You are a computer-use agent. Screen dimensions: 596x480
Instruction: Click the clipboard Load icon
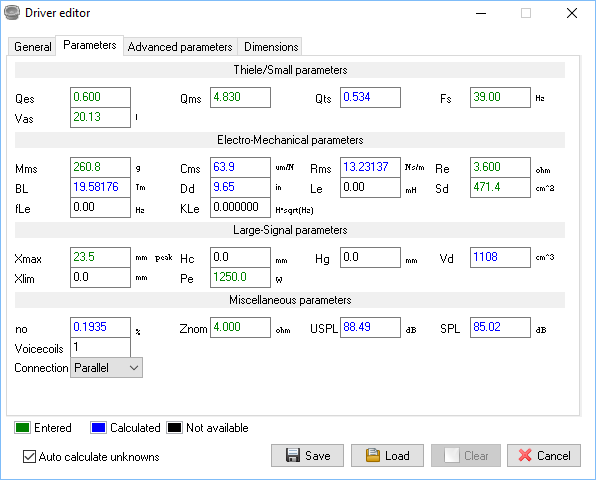tap(372, 455)
